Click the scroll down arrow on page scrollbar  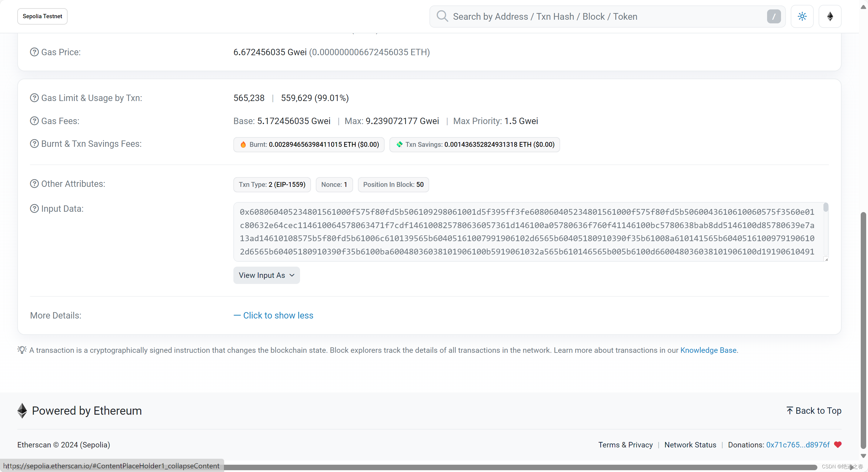863,456
